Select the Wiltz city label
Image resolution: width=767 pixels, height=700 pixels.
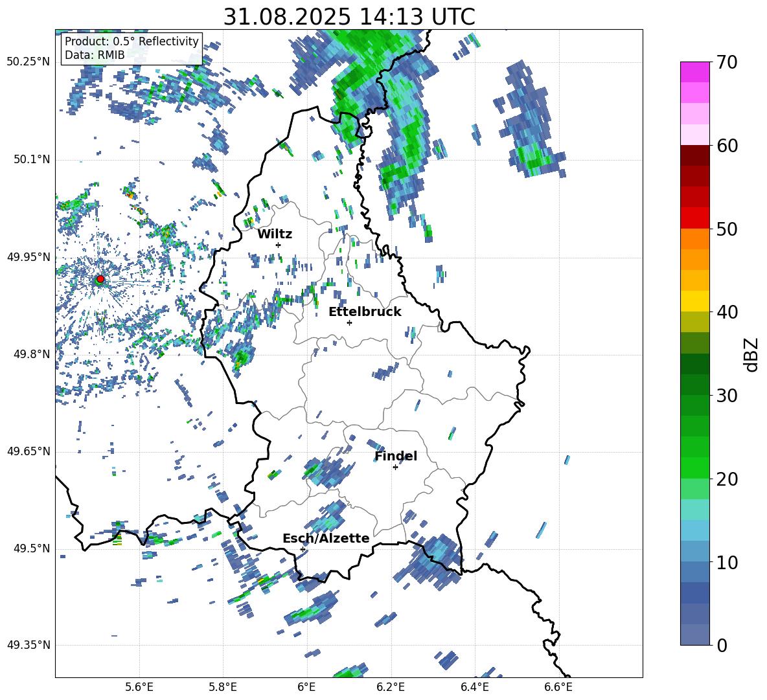(x=275, y=234)
